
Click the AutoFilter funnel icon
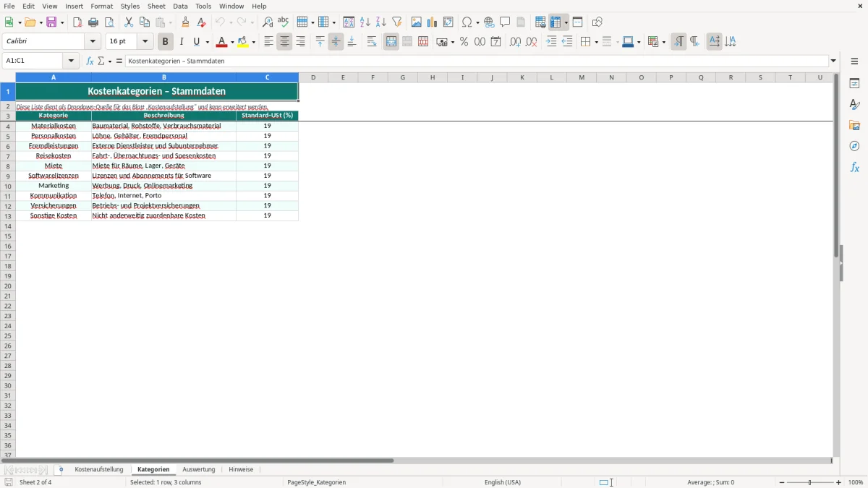click(396, 22)
